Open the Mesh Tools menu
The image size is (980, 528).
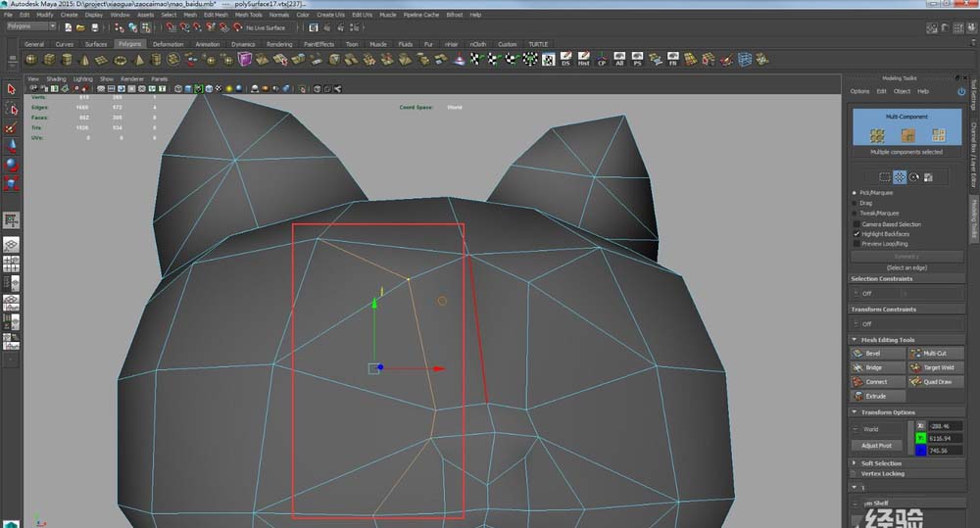pos(248,15)
